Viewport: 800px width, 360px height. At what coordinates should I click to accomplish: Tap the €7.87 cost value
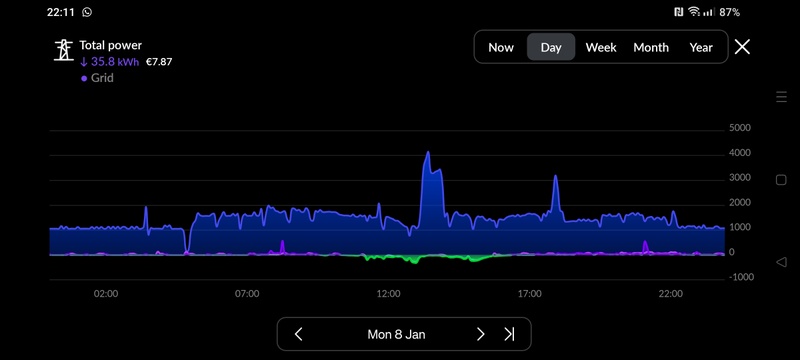pyautogui.click(x=159, y=62)
